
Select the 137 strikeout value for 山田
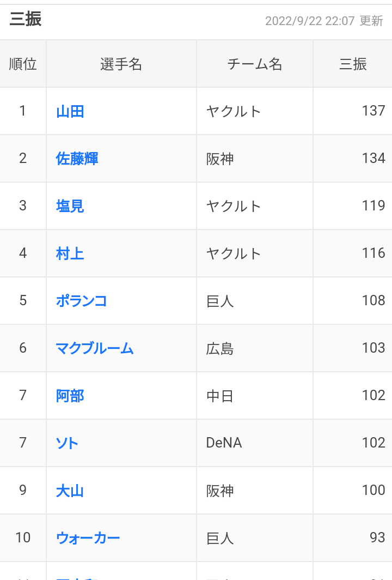(x=373, y=111)
